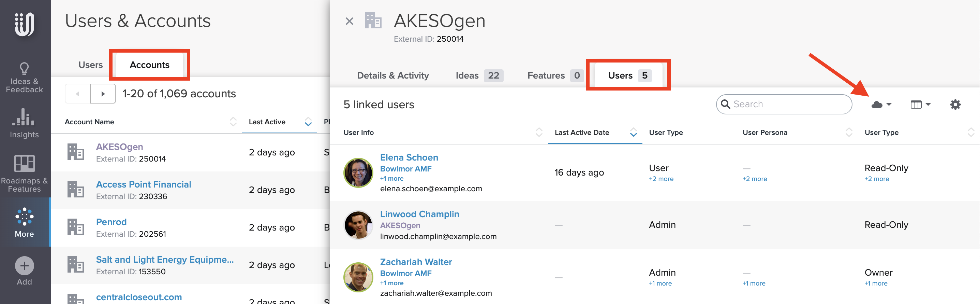Click the UserVoice logo at top left

[x=24, y=24]
